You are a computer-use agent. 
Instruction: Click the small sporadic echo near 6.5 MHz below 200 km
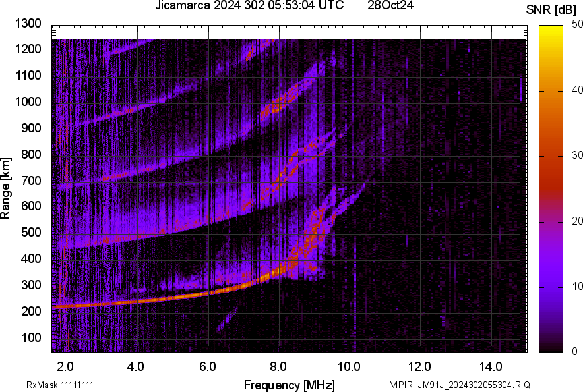[x=227, y=319]
